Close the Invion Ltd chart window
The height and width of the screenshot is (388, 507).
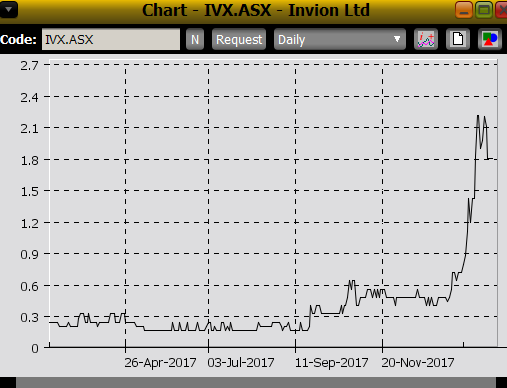(502, 10)
